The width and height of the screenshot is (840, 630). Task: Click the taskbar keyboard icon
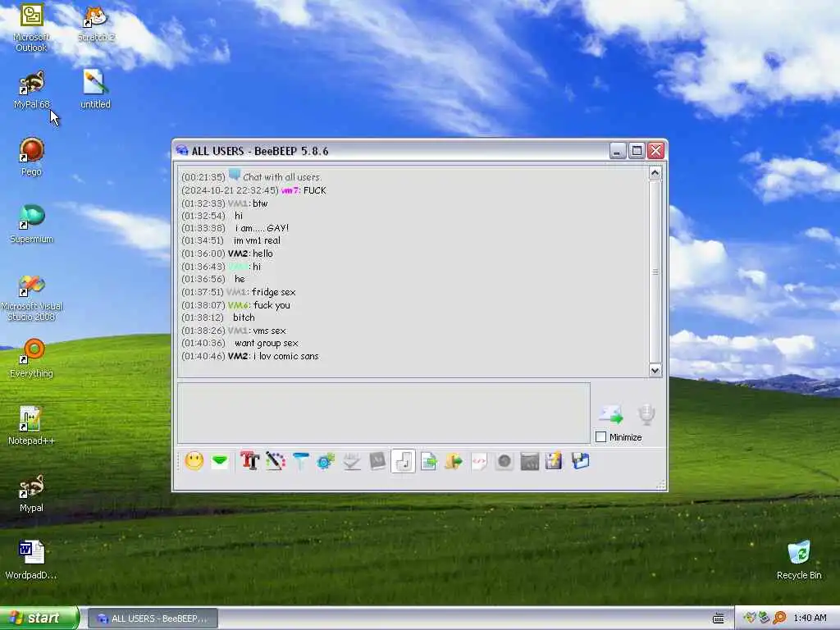pyautogui.click(x=719, y=619)
